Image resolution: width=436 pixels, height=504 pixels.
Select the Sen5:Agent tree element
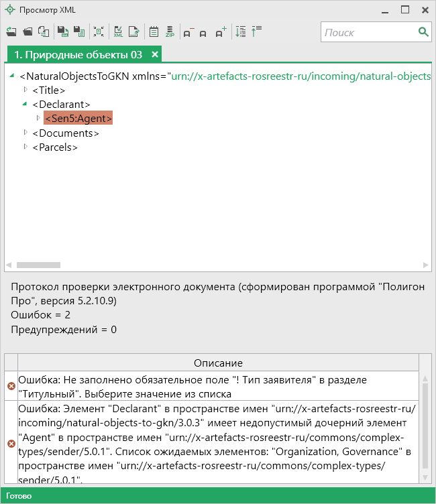(78, 119)
